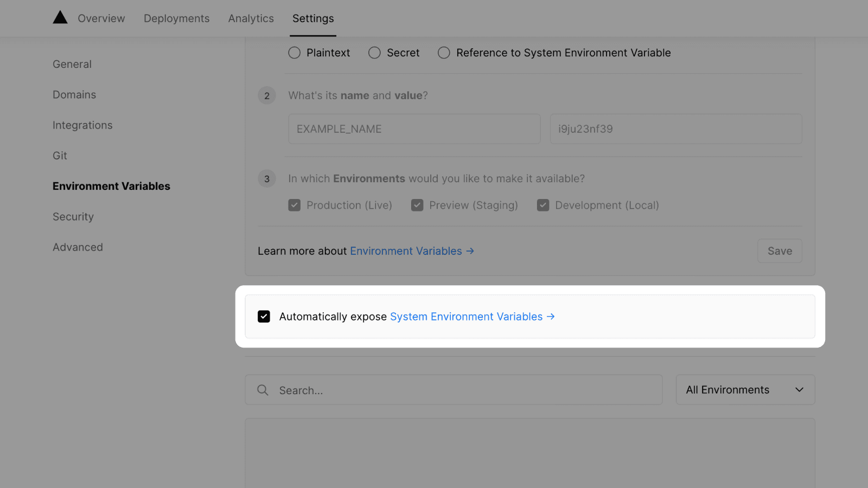The height and width of the screenshot is (488, 868).
Task: Select the Secret variable type
Action: coord(374,53)
